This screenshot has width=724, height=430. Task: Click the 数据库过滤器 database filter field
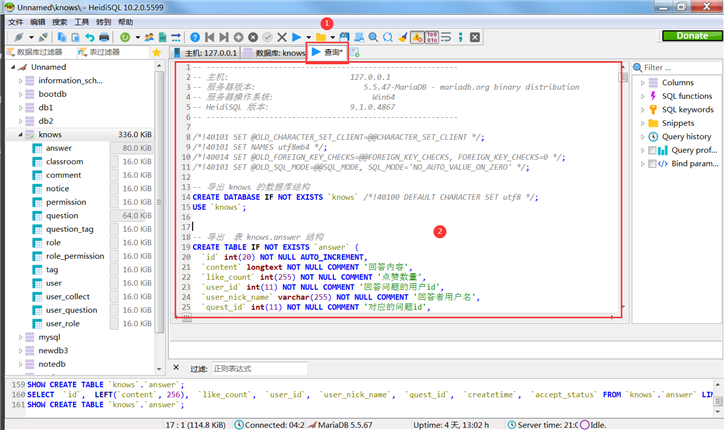tap(40, 52)
